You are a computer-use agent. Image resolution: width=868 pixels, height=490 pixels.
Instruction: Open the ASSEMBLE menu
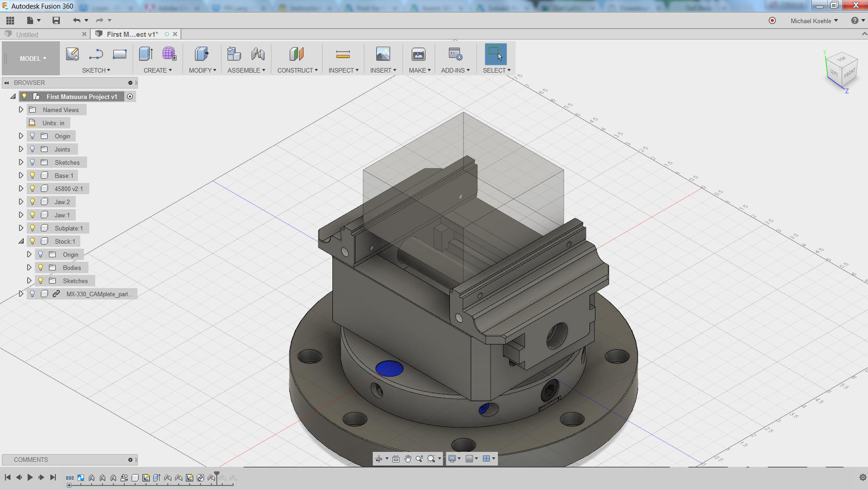[246, 70]
